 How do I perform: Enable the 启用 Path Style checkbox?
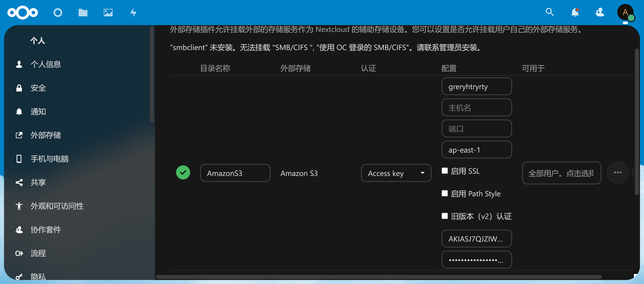click(x=445, y=194)
